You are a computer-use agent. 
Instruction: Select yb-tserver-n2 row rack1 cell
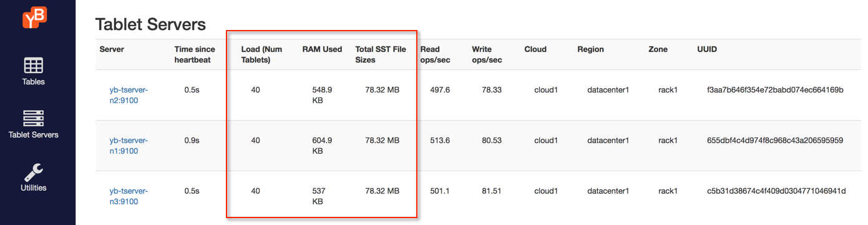click(668, 90)
